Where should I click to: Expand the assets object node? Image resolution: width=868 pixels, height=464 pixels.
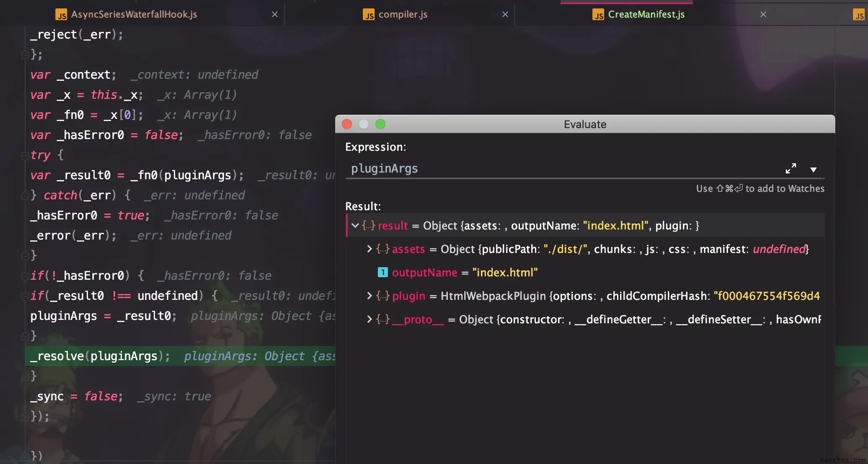369,249
